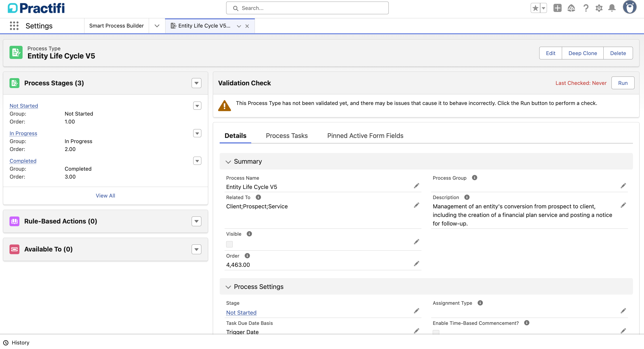
Task: Edit Assignment Type pencil icon
Action: click(x=623, y=311)
